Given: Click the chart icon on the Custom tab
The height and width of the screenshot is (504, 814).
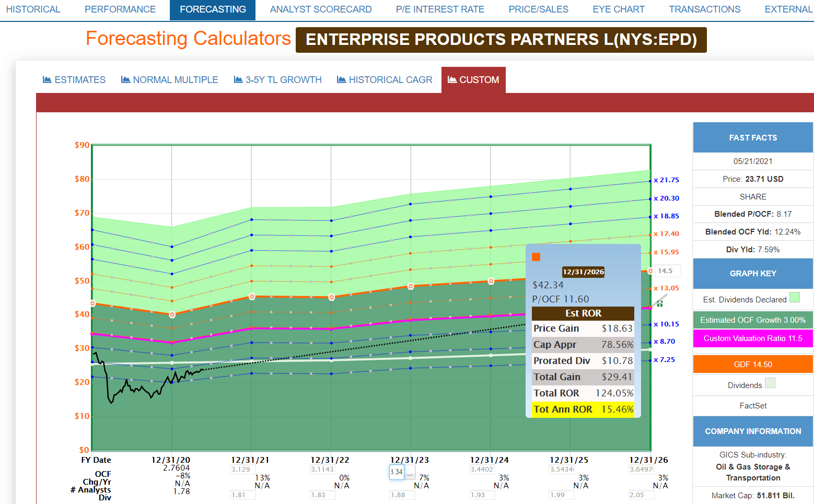Looking at the screenshot, I should 452,79.
